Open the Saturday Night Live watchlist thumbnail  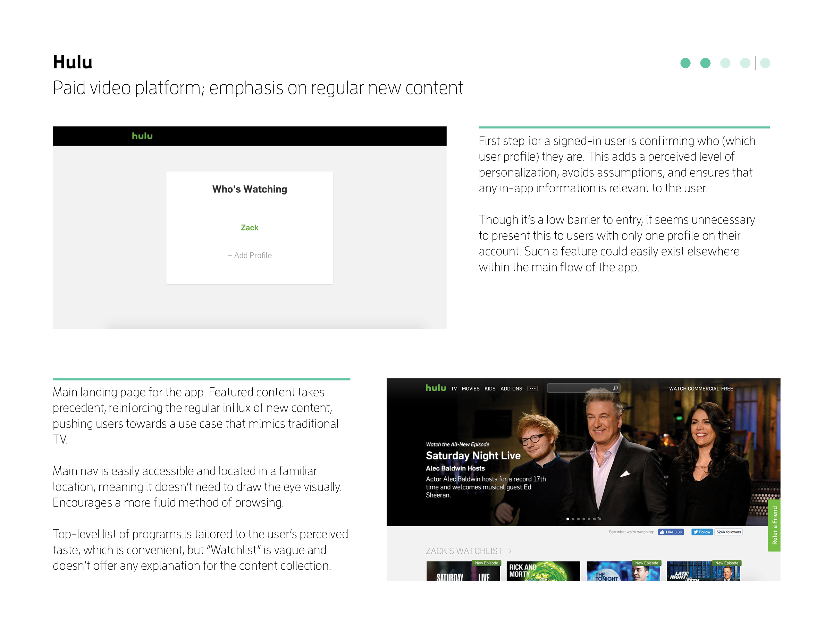click(463, 571)
